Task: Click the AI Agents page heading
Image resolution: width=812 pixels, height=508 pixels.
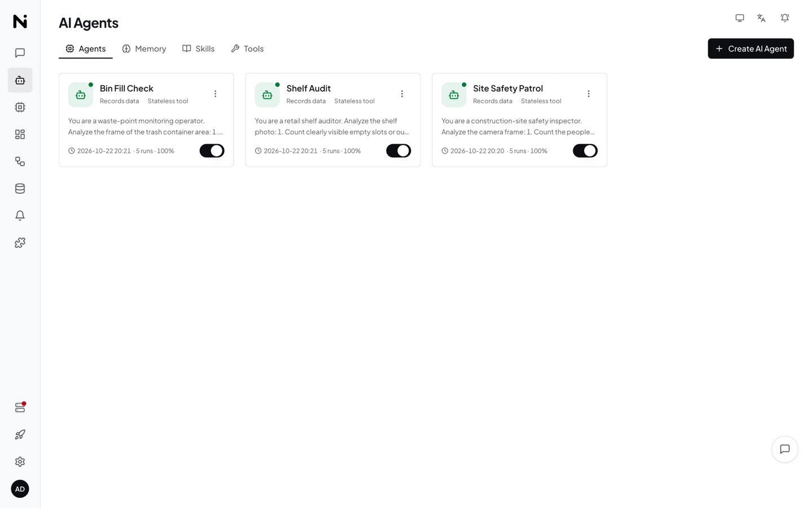Action: click(x=89, y=23)
